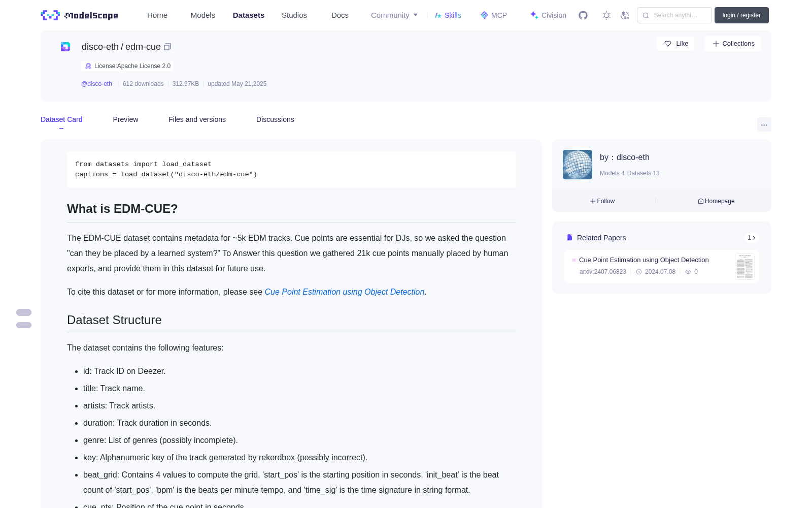This screenshot has height=508, width=812.
Task: Open the Models section
Action: [x=203, y=15]
